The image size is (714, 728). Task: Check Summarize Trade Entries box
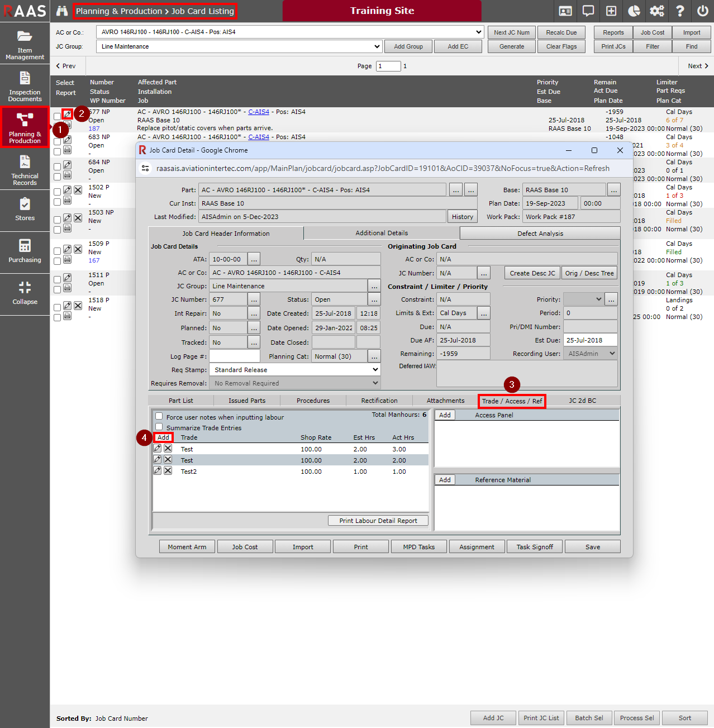(x=159, y=427)
